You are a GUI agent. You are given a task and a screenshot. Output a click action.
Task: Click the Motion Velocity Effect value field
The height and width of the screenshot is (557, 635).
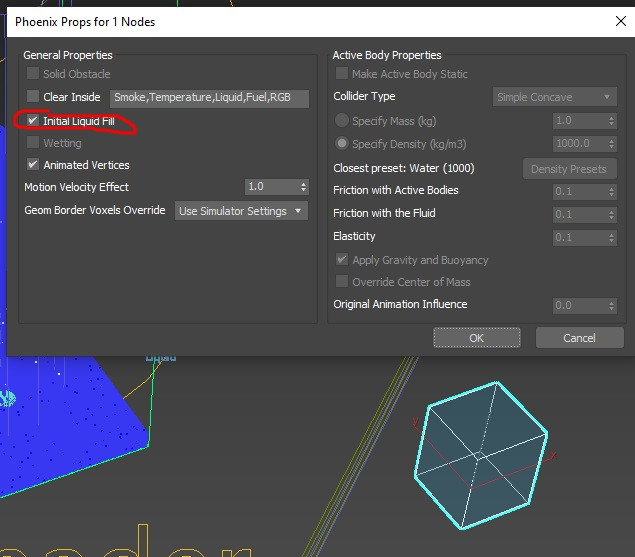(272, 187)
